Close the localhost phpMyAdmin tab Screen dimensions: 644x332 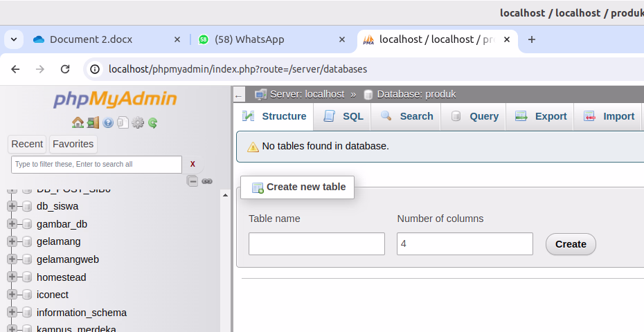point(507,39)
